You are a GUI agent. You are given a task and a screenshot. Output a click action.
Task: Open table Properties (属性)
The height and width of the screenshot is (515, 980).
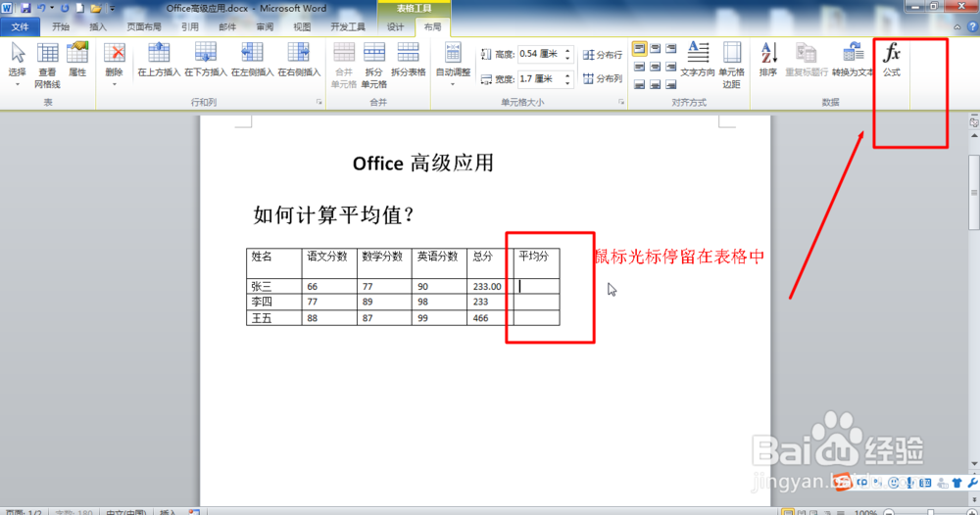(77, 61)
